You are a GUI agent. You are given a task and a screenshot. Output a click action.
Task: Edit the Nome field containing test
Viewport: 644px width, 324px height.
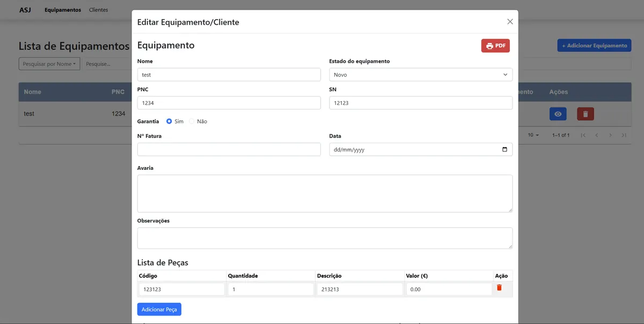229,75
